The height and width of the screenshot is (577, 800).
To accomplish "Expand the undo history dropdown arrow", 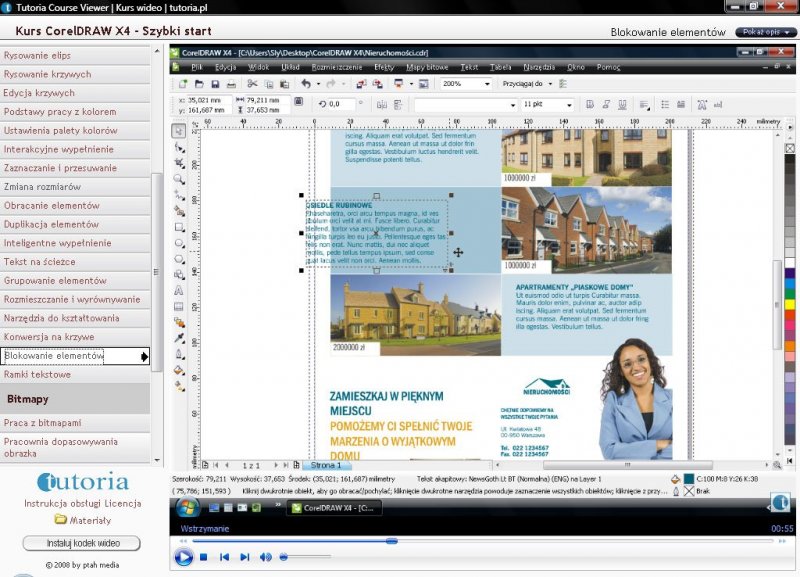I will 318,84.
